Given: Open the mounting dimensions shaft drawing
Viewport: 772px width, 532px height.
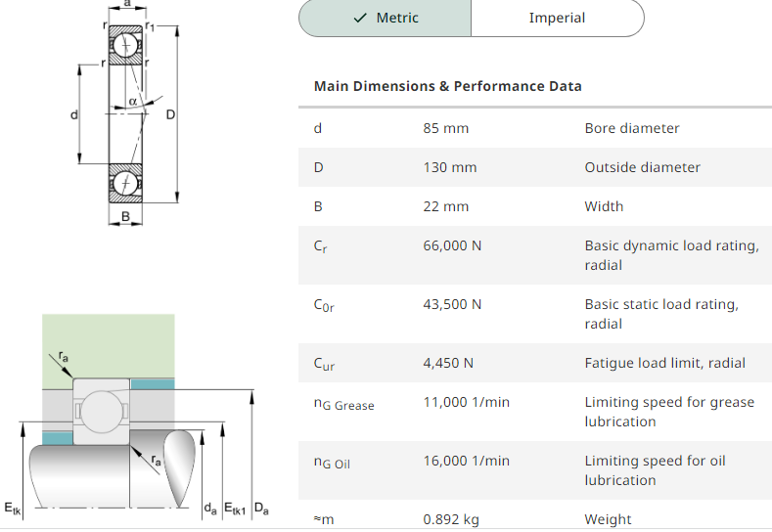Looking at the screenshot, I should pyautogui.click(x=136, y=417).
